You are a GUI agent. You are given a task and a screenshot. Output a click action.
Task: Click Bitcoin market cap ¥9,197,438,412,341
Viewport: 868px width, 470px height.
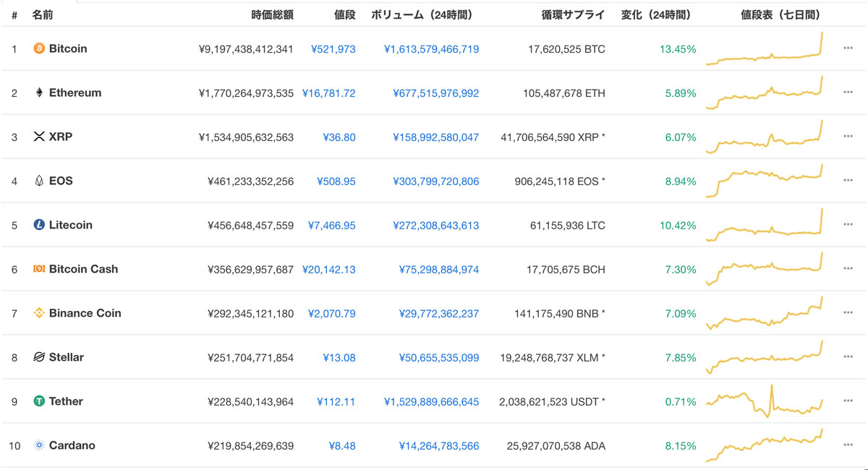(x=246, y=49)
